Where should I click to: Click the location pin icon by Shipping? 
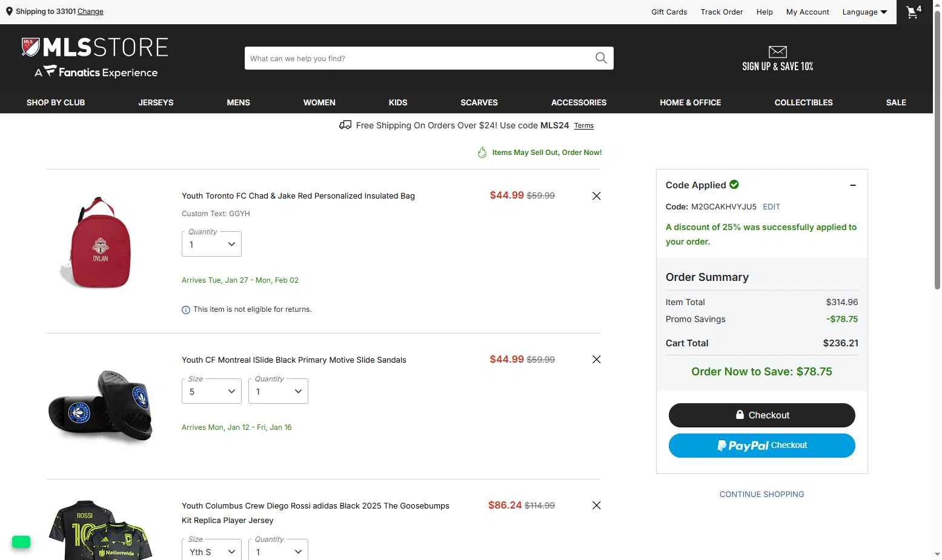(9, 12)
